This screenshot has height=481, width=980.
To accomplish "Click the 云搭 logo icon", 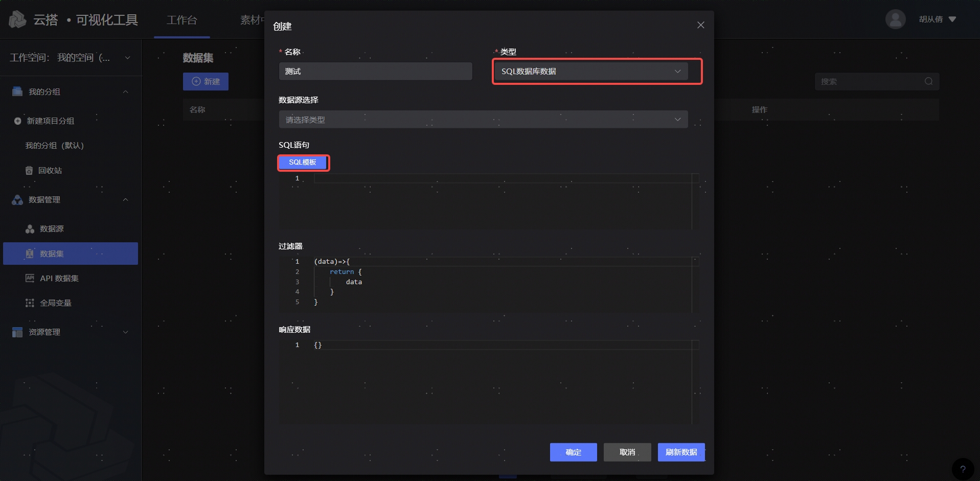I will 18,20.
